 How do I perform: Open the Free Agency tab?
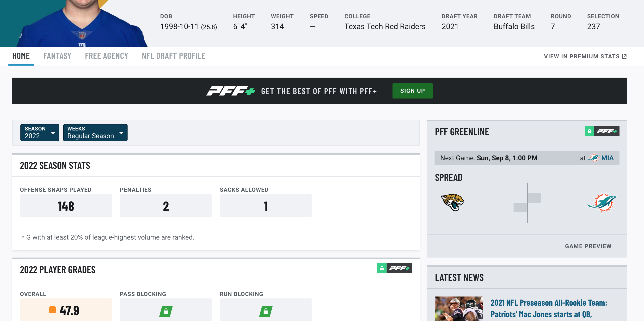(x=106, y=56)
